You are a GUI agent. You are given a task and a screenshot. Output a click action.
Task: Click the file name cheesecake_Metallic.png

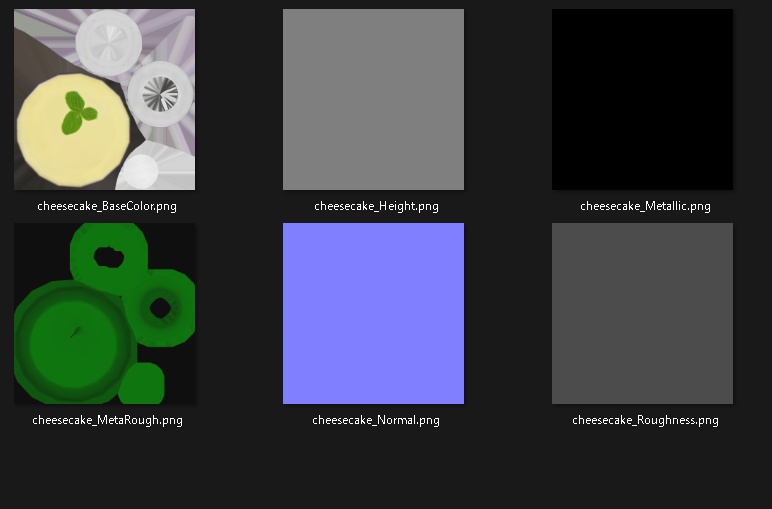(x=645, y=206)
